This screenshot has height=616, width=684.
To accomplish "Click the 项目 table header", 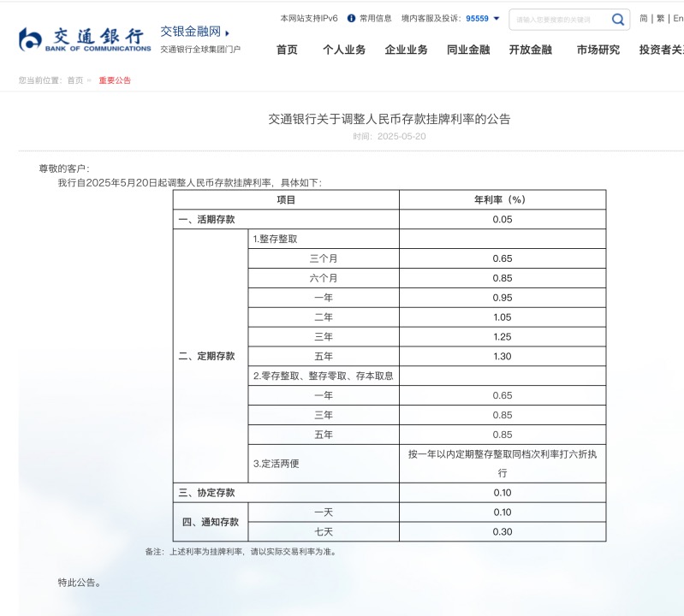I will coord(286,199).
